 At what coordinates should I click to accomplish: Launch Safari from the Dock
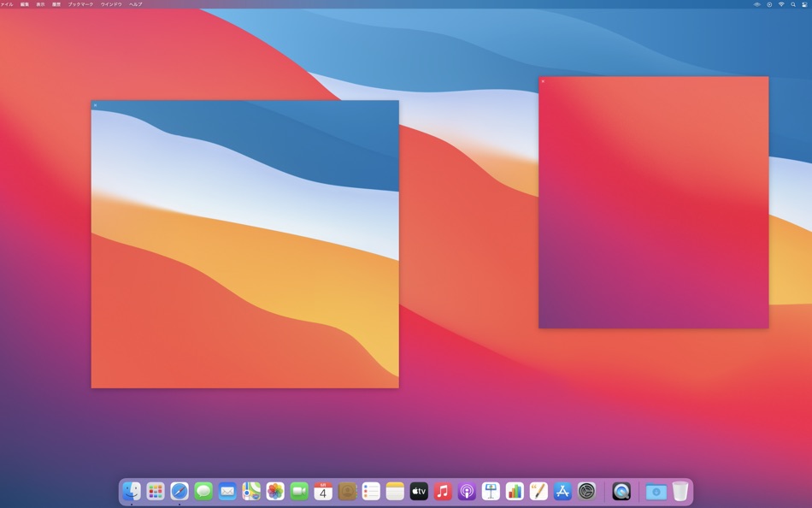pyautogui.click(x=179, y=491)
